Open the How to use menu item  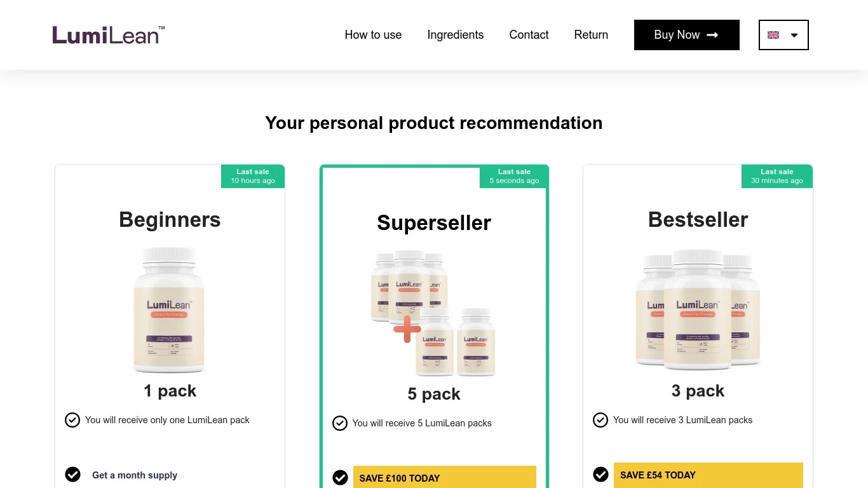373,35
